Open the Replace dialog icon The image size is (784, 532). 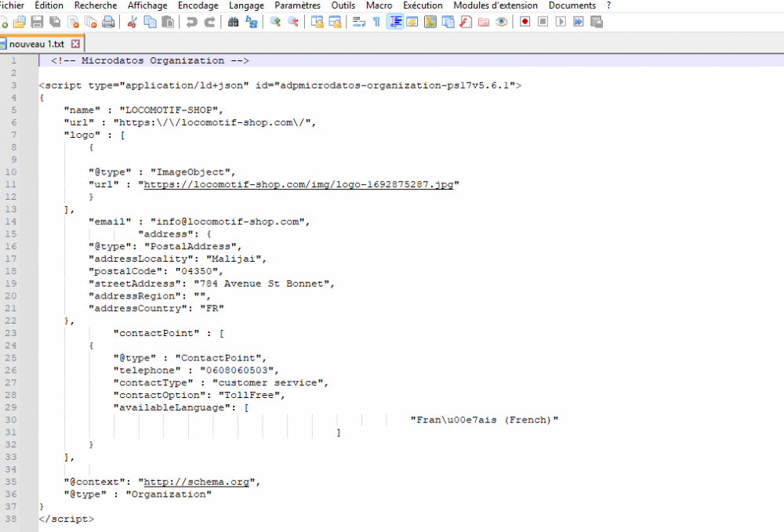[x=251, y=22]
